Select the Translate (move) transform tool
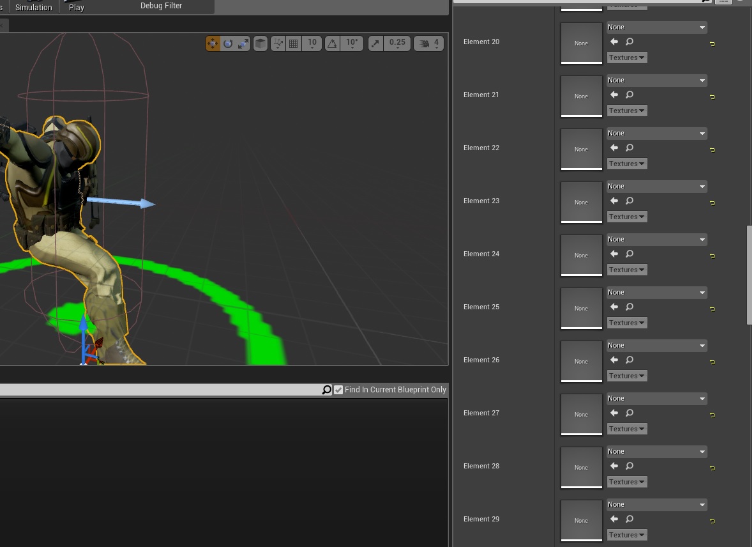 pyautogui.click(x=213, y=43)
